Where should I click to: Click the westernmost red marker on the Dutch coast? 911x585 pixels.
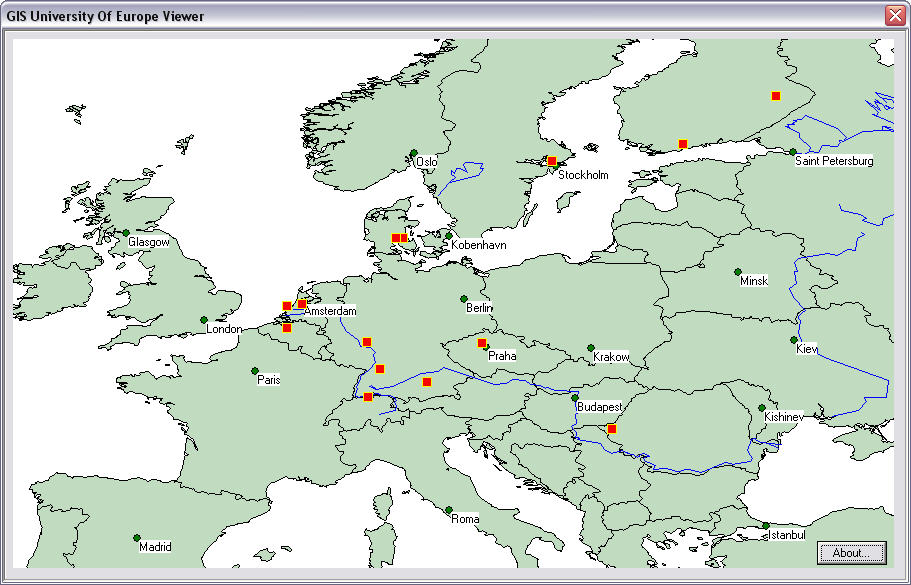[286, 306]
